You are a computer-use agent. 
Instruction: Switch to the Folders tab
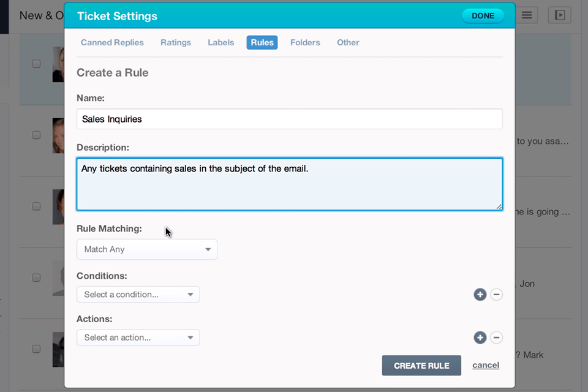click(305, 42)
